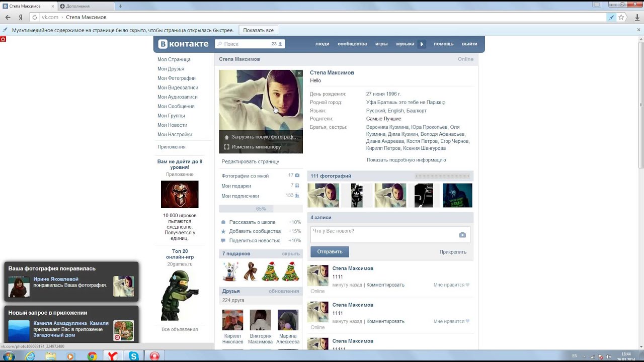Screen dimensions: 644x362
Task: Click the turbo rocket icon in the address bar
Action: 611,17
